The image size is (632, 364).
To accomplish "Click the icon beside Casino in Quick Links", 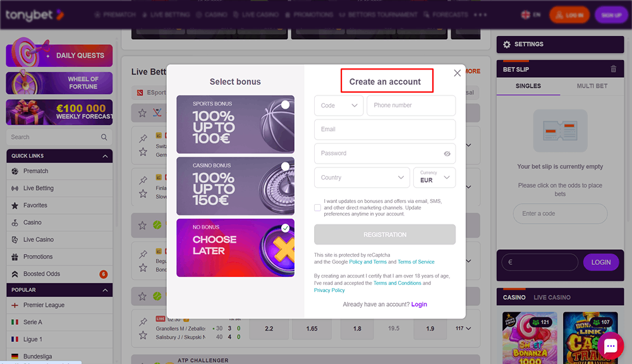I will point(15,222).
